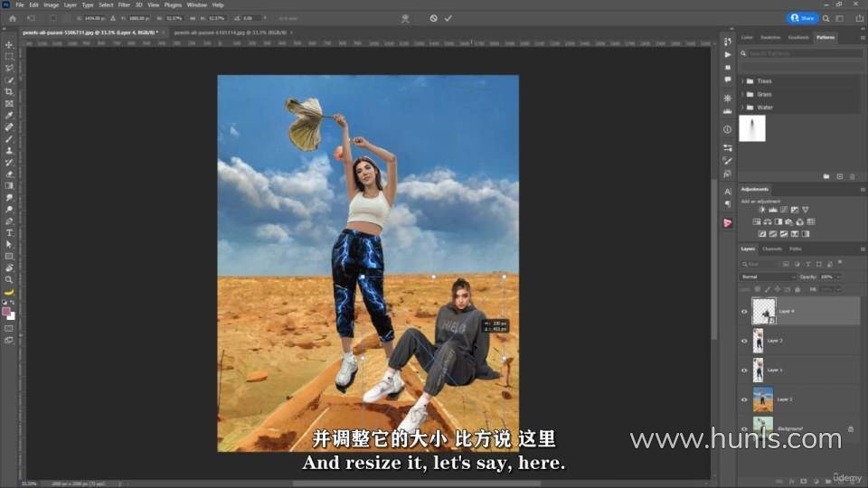The image size is (868, 488).
Task: Select the Path Selection tool
Action: coord(9,245)
